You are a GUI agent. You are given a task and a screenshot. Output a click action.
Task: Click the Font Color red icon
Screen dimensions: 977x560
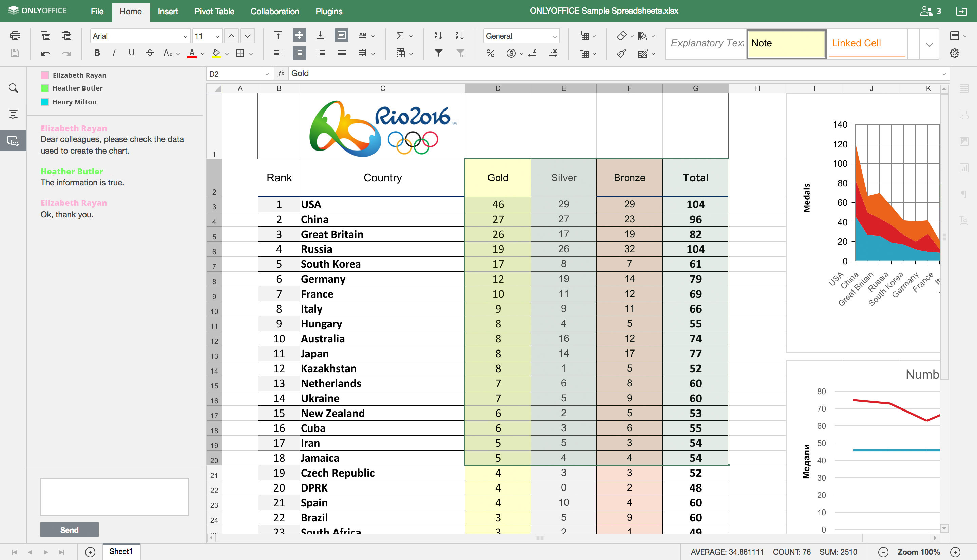[192, 52]
